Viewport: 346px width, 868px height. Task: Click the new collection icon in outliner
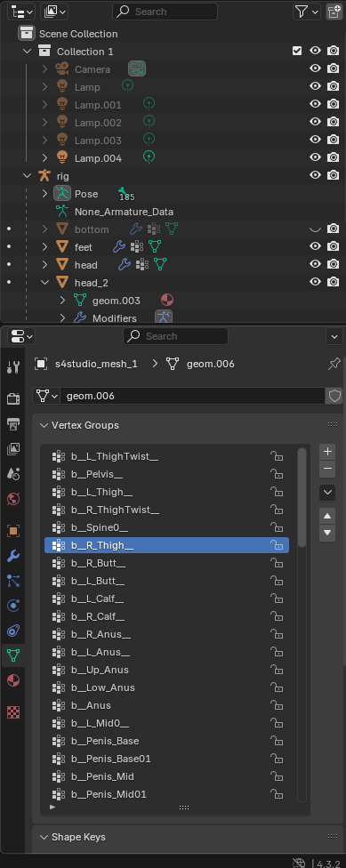pos(334,12)
